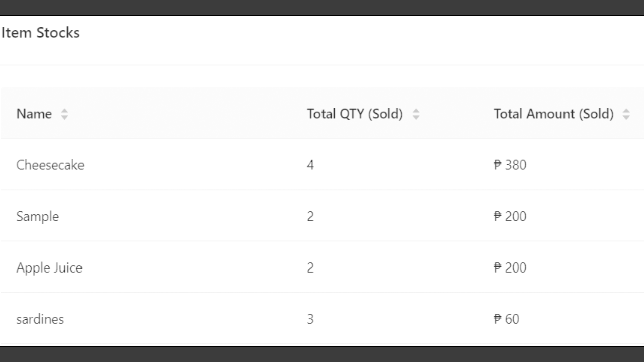Select the ₱ 60 amount cell
This screenshot has height=362, width=644.
507,319
